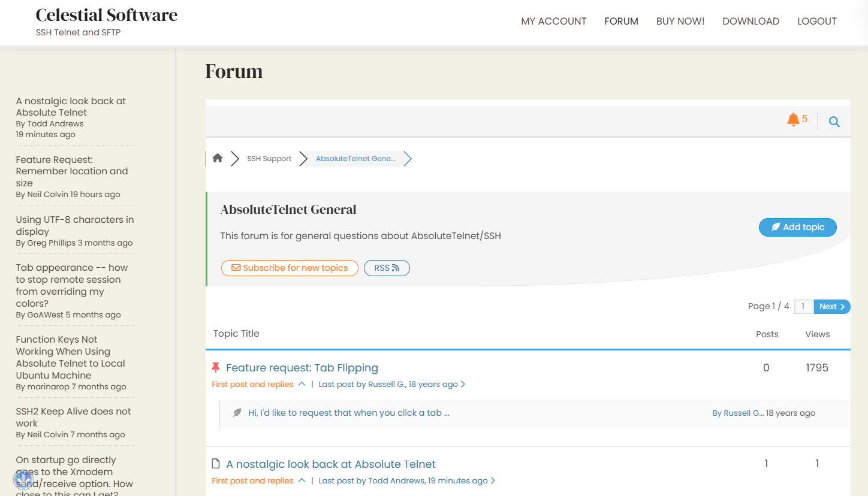Open SSH Support breadcrumb link
868x496 pixels.
pyautogui.click(x=269, y=159)
